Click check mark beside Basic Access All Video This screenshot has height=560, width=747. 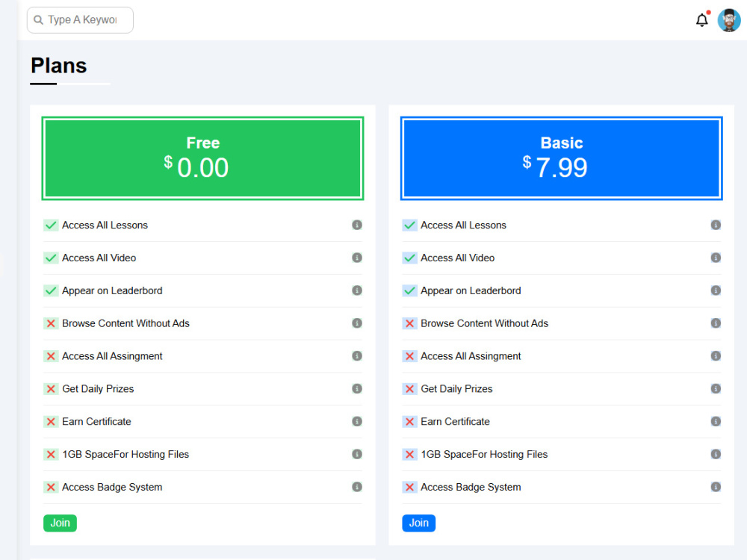pos(409,258)
